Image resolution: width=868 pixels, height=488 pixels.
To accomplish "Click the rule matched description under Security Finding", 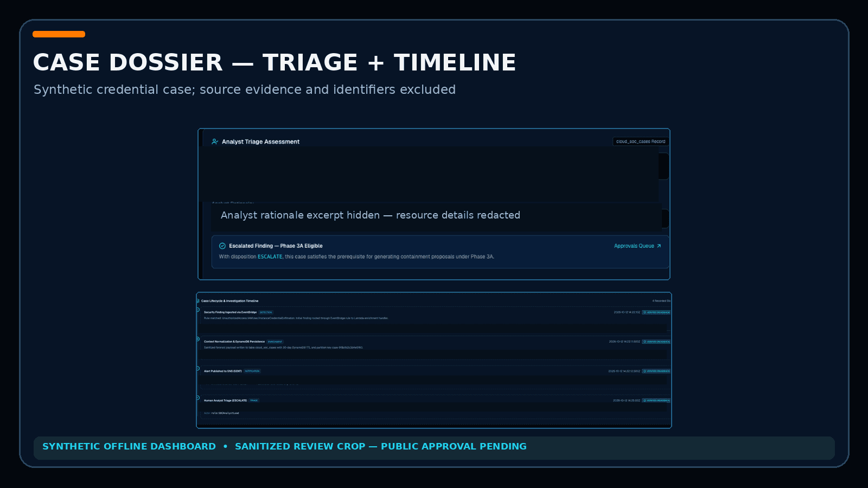I will (x=296, y=318).
